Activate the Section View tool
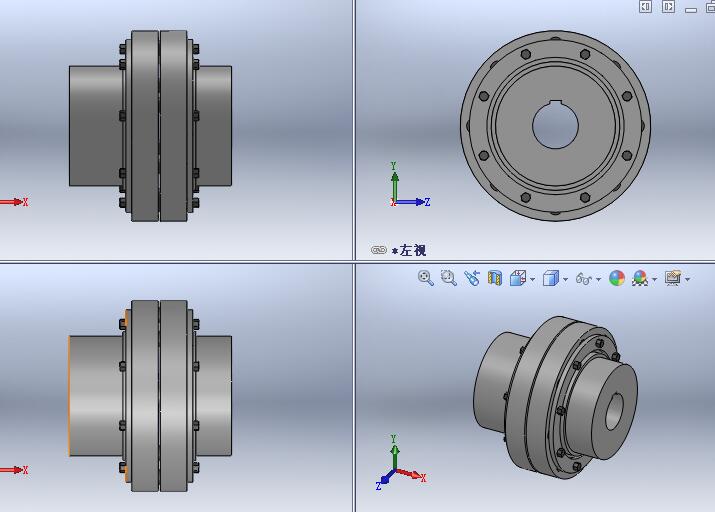 [x=495, y=278]
